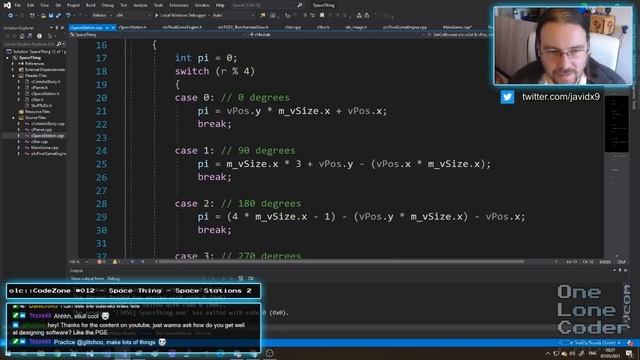
Task: Open the Debug menu
Action: pos(108,5)
